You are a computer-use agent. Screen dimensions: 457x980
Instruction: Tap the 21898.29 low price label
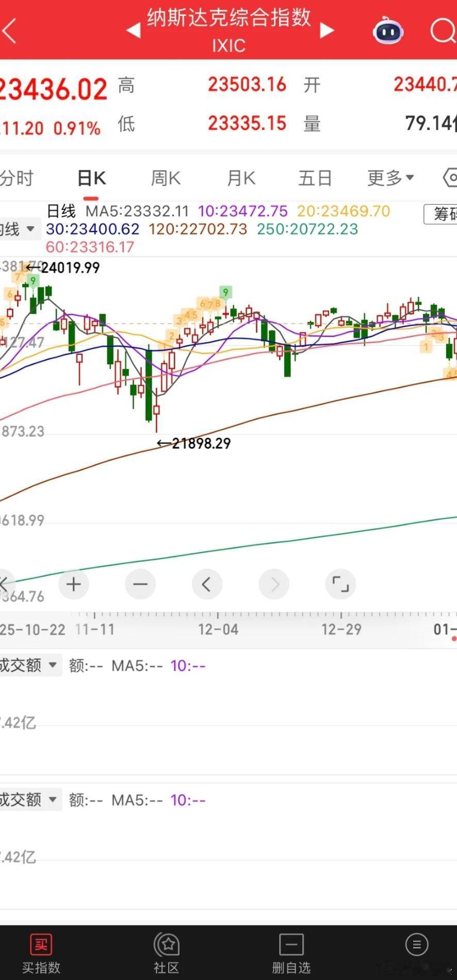[201, 443]
